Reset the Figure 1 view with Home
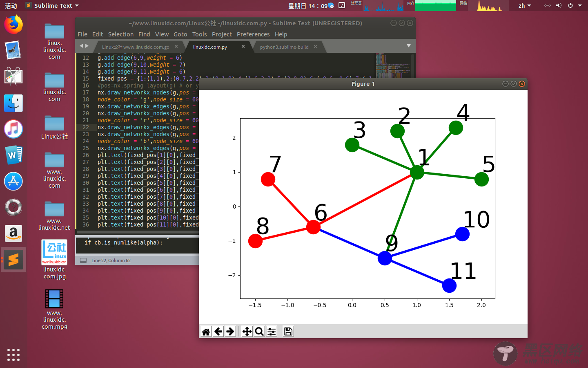 tap(206, 332)
